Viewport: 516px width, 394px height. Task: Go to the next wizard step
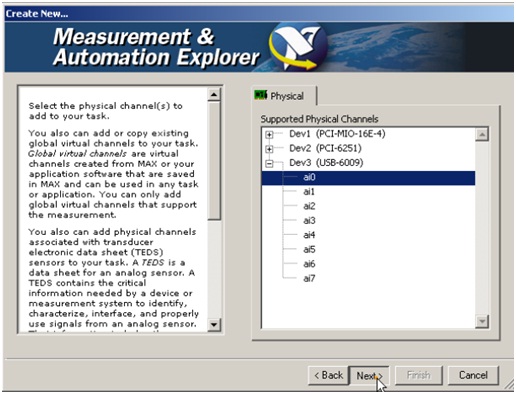pyautogui.click(x=369, y=376)
